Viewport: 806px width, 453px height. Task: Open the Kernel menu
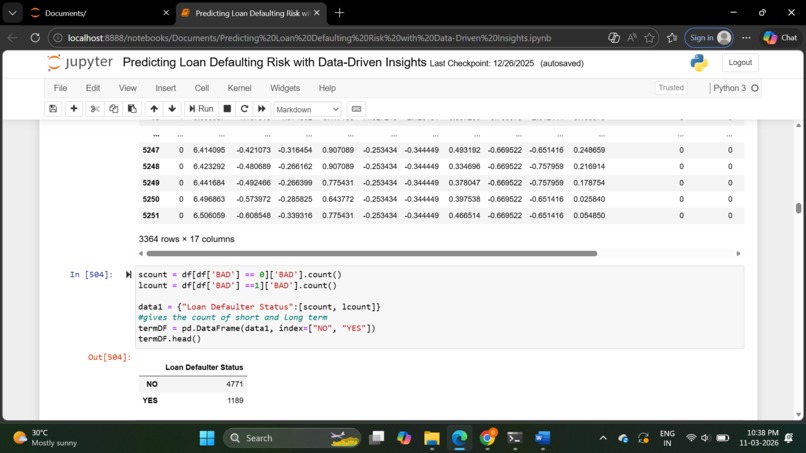coord(240,88)
